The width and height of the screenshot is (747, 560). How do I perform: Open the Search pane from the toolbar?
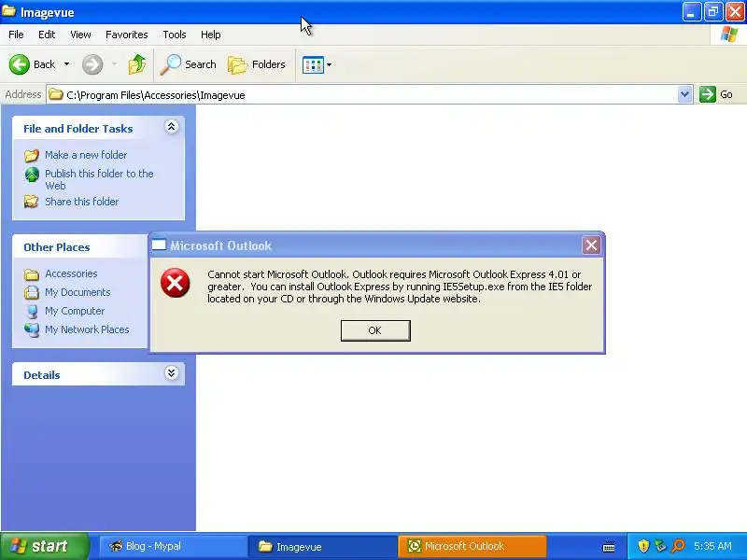189,64
